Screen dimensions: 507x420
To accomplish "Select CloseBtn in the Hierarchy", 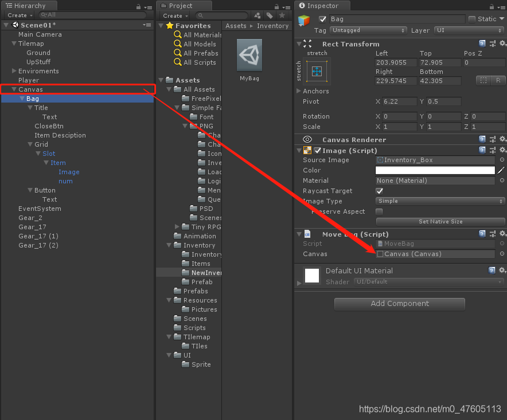I will pyautogui.click(x=49, y=126).
